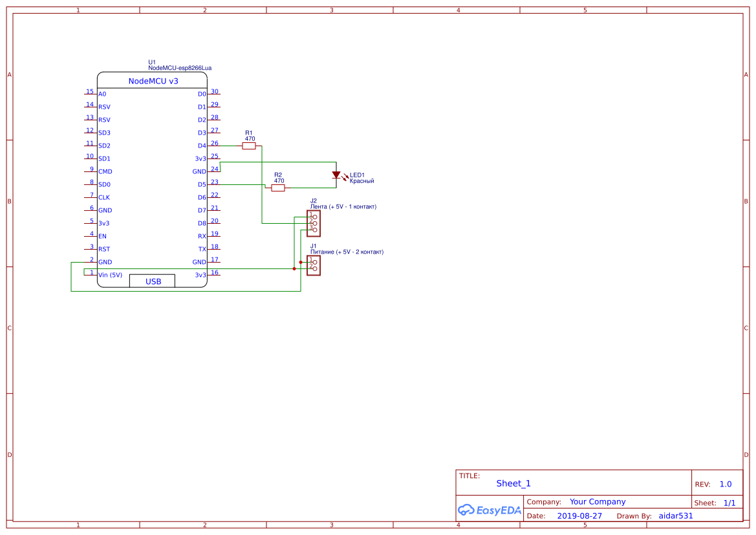The width and height of the screenshot is (756, 535).
Task: Click the Sheet 1/1 value
Action: click(729, 503)
